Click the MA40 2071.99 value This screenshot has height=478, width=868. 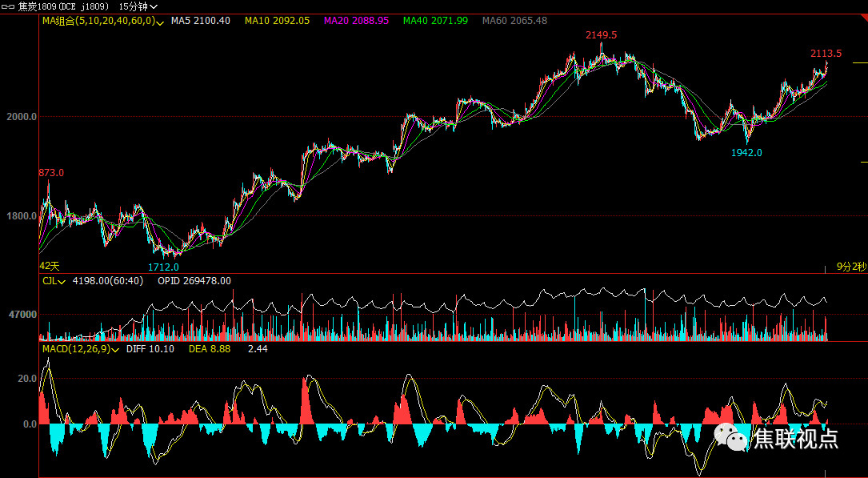pyautogui.click(x=436, y=21)
